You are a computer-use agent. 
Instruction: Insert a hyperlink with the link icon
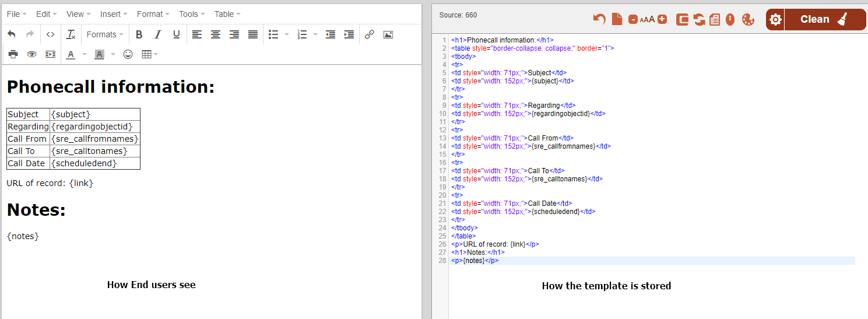pyautogui.click(x=370, y=34)
